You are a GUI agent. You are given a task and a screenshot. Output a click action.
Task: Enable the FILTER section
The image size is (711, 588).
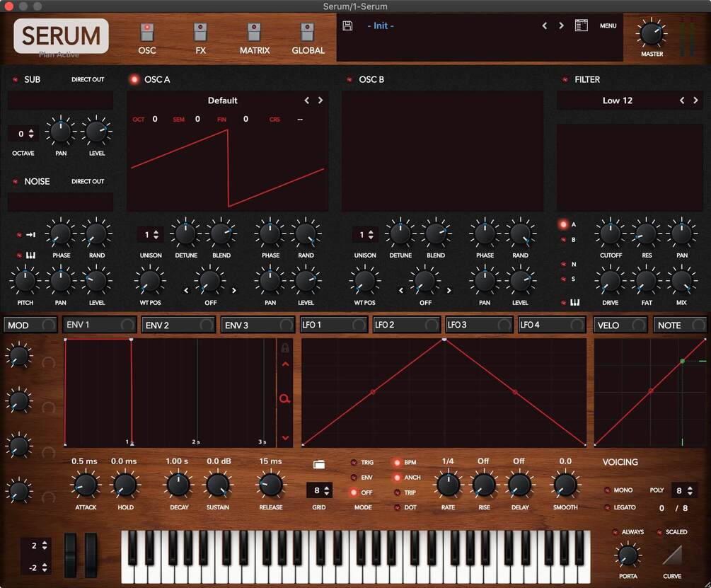click(x=565, y=80)
